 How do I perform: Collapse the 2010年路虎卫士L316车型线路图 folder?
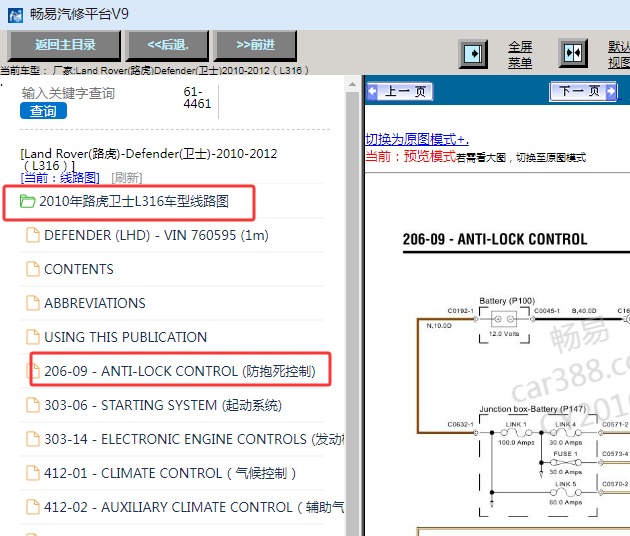coord(134,201)
